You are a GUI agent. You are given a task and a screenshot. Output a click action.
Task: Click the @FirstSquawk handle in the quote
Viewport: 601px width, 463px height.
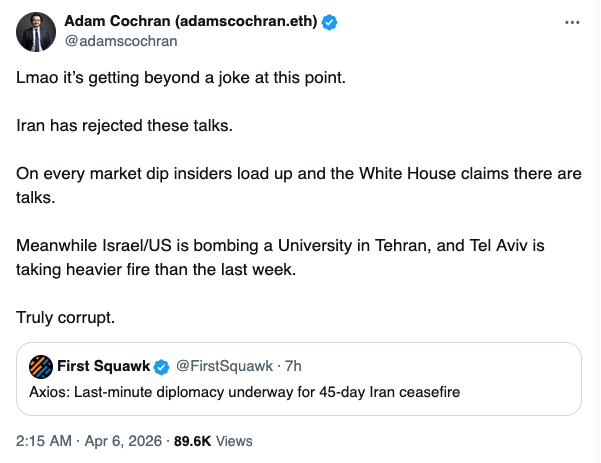(x=220, y=366)
